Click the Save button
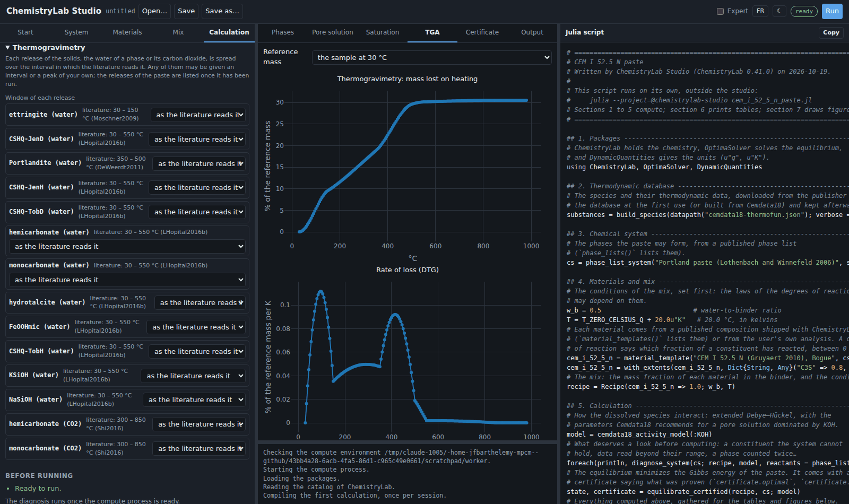The image size is (849, 504). 186,11
